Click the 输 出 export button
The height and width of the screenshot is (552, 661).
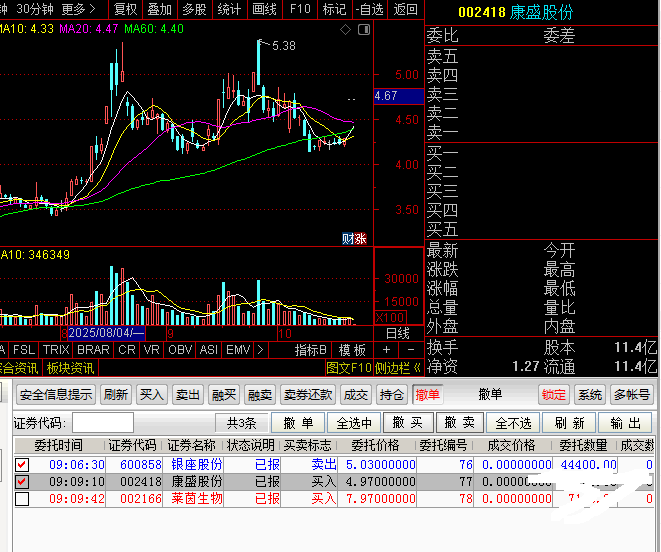point(625,423)
